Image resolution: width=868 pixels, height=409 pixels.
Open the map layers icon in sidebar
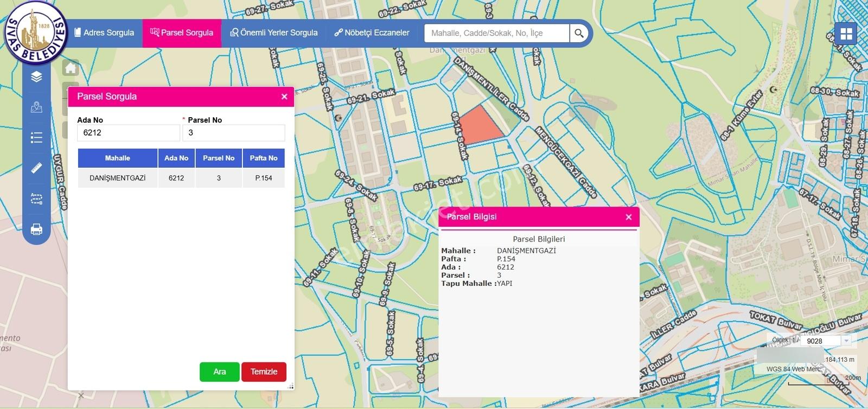[36, 76]
